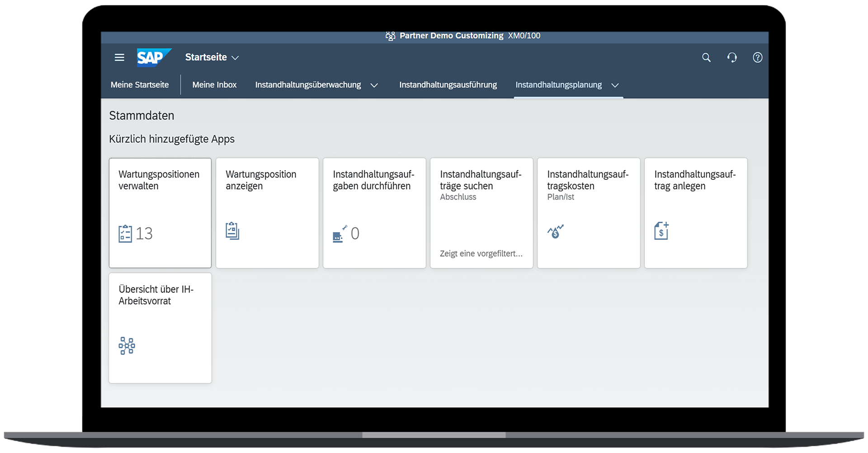868x453 pixels.
Task: Click the checklist icon in Wartungspositionen verwalten
Action: coord(125,234)
